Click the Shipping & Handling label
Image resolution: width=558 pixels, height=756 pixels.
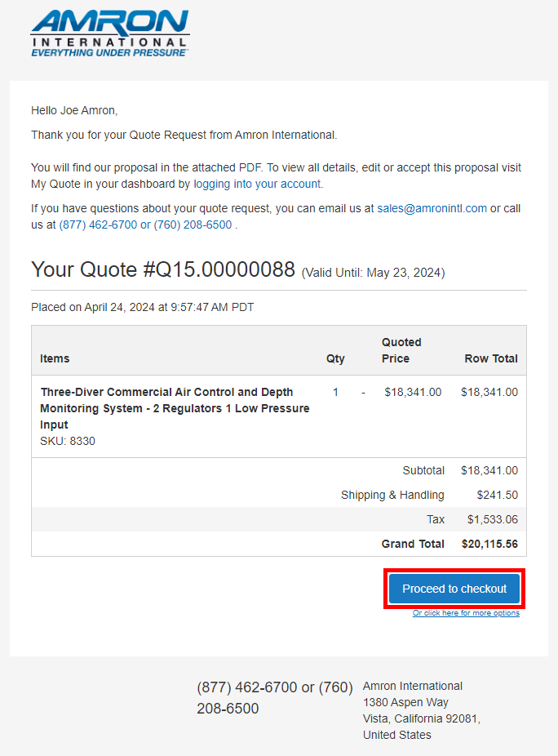point(392,495)
